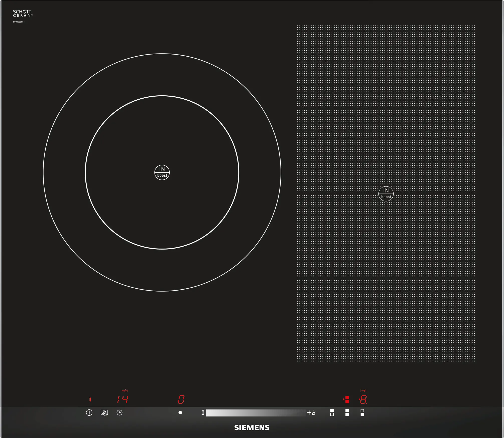
Task: Tap red filled flex-zone status indicator
Action: tap(347, 399)
